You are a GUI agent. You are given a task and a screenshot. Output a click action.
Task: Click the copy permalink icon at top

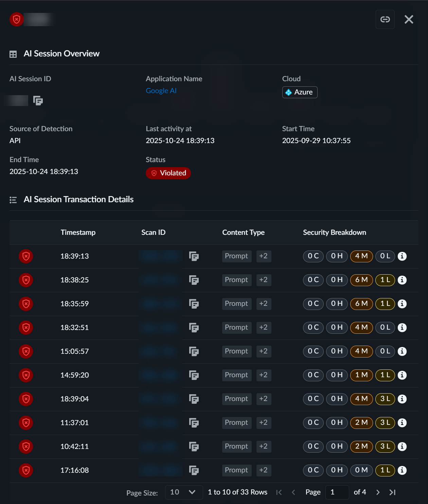[x=385, y=19]
